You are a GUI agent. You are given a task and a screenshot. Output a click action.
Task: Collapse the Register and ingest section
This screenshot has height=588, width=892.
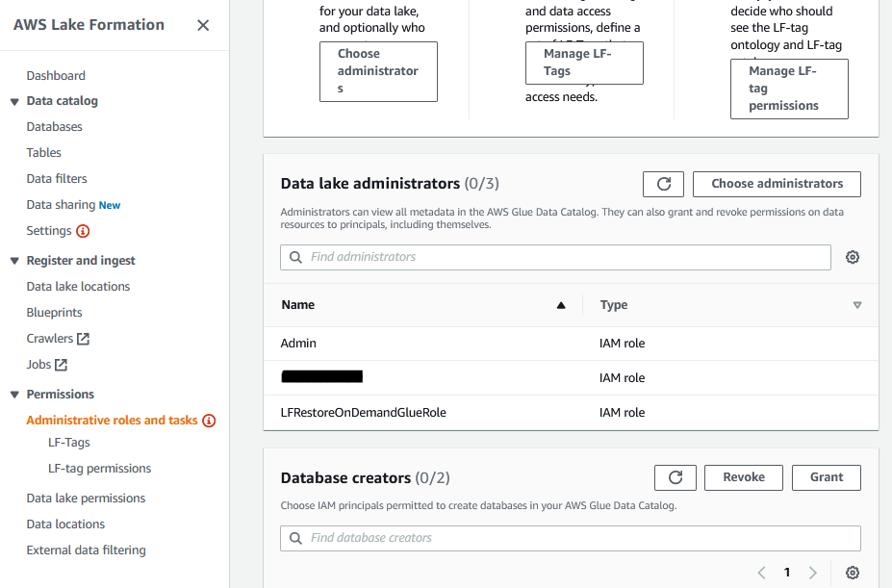(14, 261)
